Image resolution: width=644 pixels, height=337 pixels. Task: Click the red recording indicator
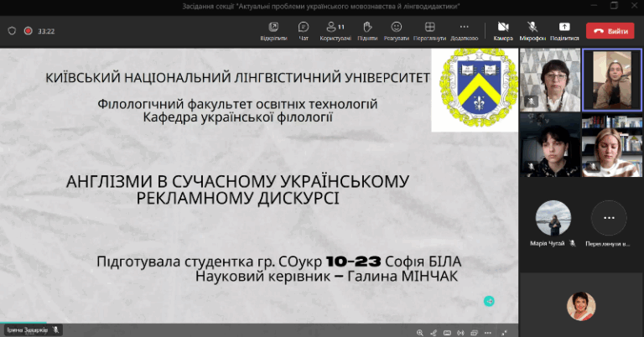pyautogui.click(x=28, y=31)
